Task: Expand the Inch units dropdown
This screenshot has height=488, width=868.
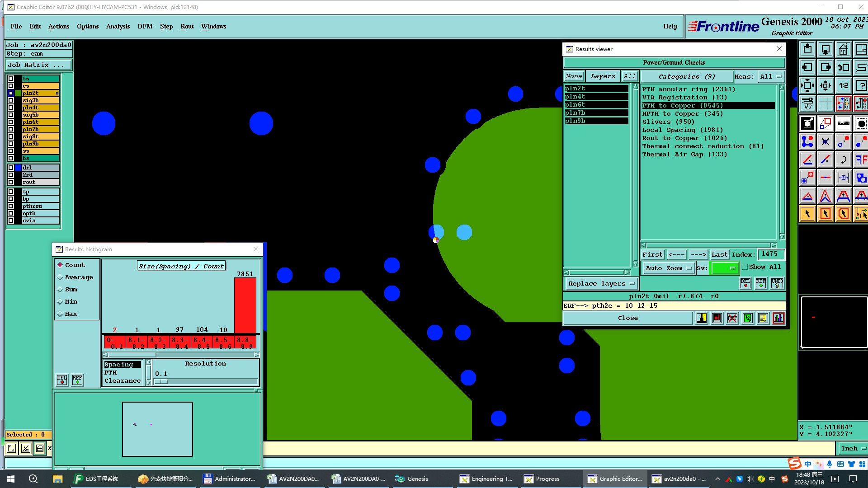Action: pos(853,448)
